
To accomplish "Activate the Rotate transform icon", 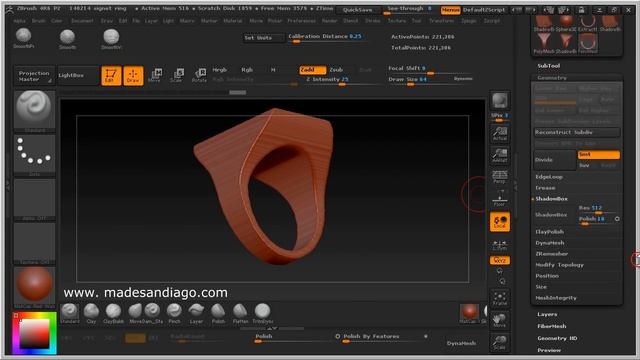I will click(199, 76).
